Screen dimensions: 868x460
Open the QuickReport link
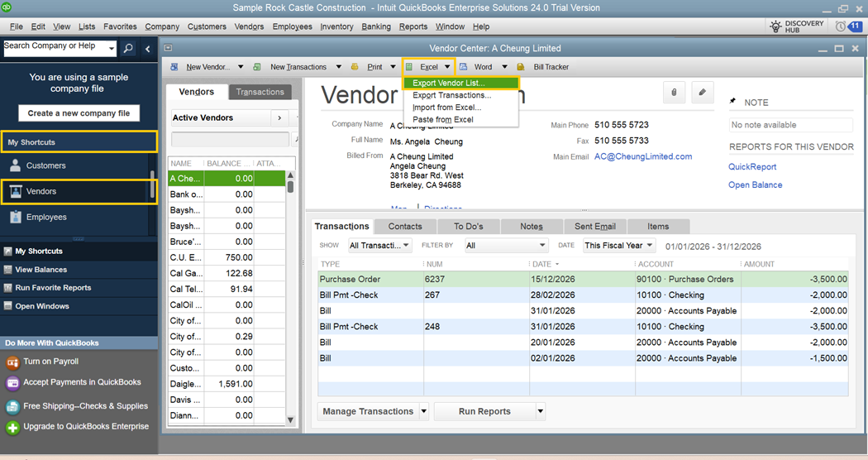751,167
